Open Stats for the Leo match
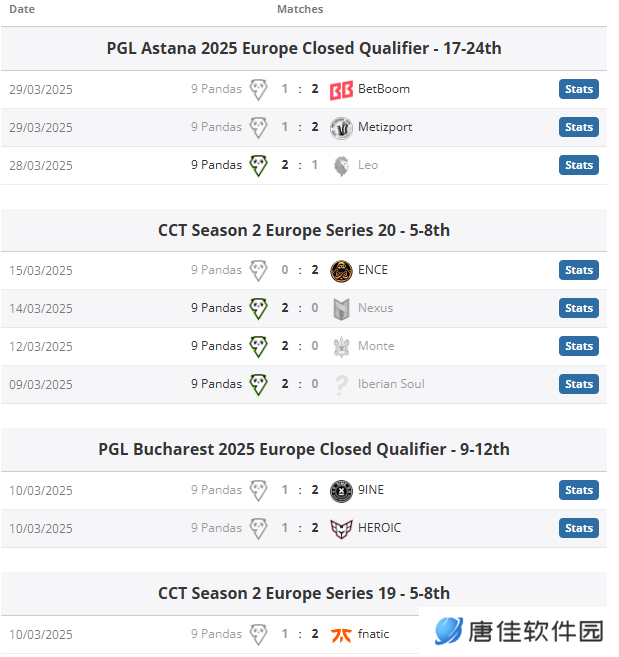The width and height of the screenshot is (619, 657). [x=578, y=165]
